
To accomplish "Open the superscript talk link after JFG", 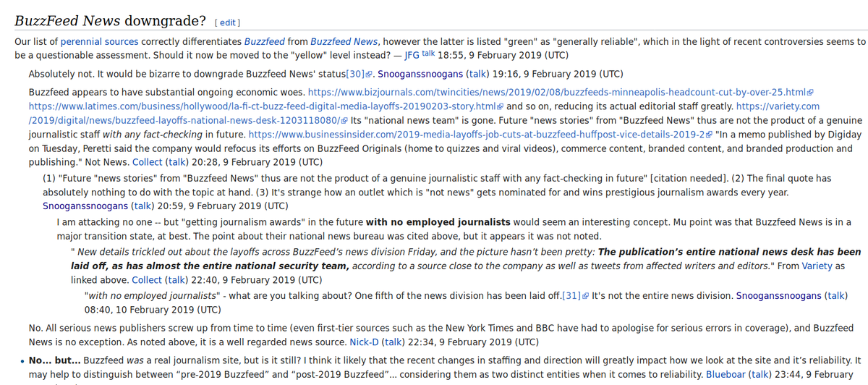I will click(428, 54).
